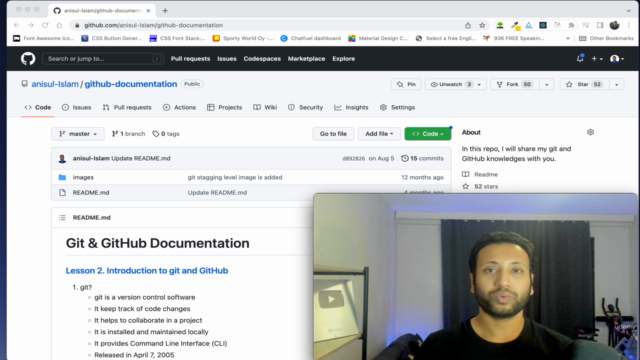Open the README table of contents icon
Viewport: 640px width, 360px height.
tap(62, 218)
